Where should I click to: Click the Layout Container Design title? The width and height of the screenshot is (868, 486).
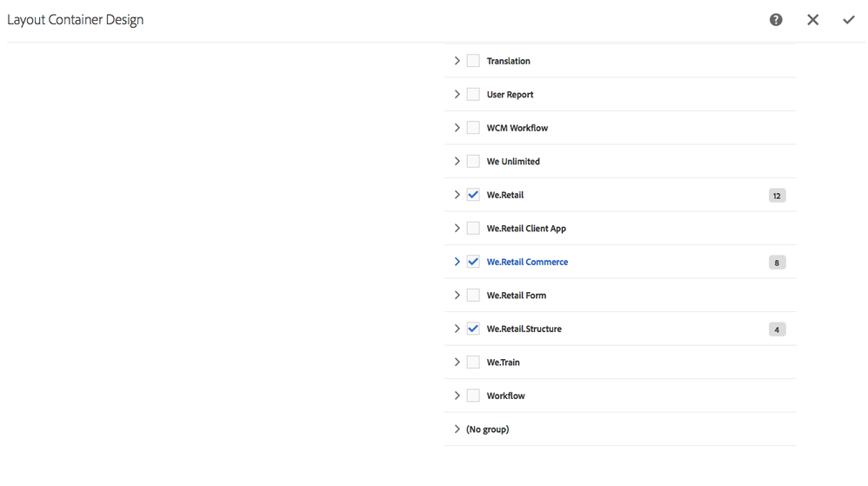pyautogui.click(x=76, y=20)
